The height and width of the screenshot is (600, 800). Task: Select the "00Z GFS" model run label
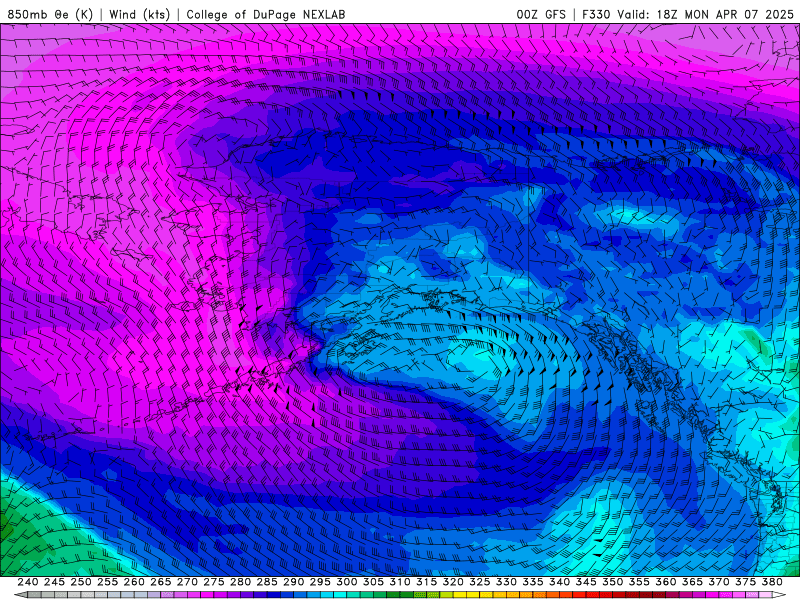pyautogui.click(x=541, y=14)
